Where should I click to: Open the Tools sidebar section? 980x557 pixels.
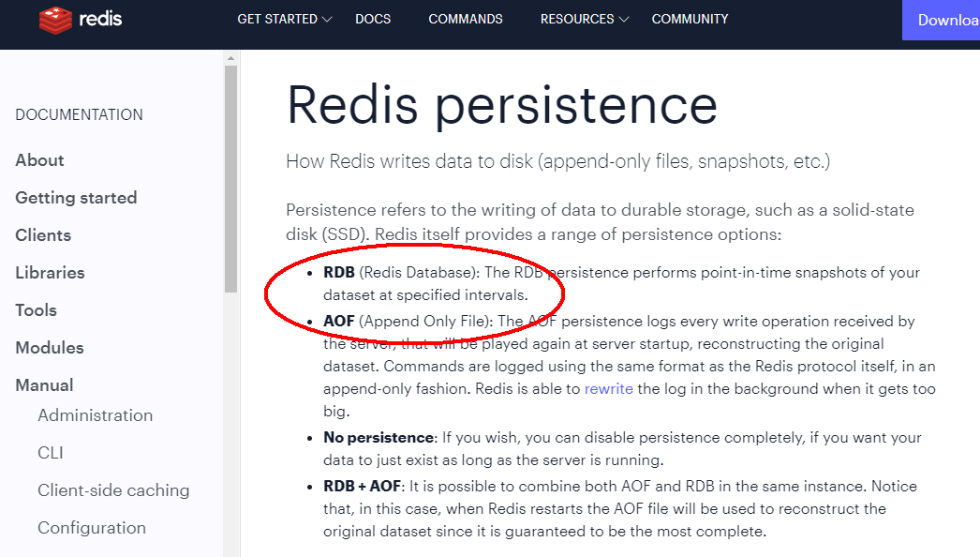tap(36, 310)
